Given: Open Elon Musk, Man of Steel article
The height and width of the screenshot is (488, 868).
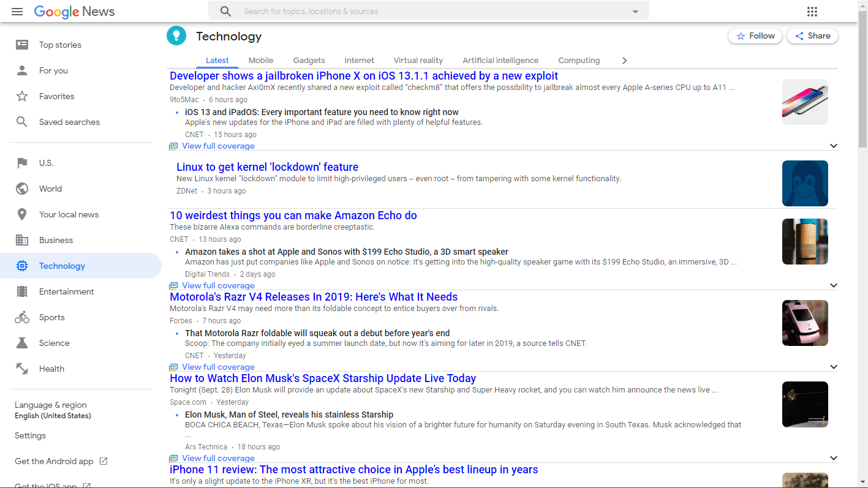Looking at the screenshot, I should (x=289, y=415).
